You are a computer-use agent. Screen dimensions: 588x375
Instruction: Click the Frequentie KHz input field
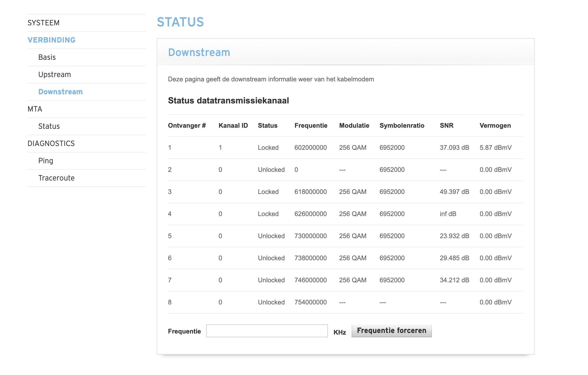pyautogui.click(x=267, y=331)
